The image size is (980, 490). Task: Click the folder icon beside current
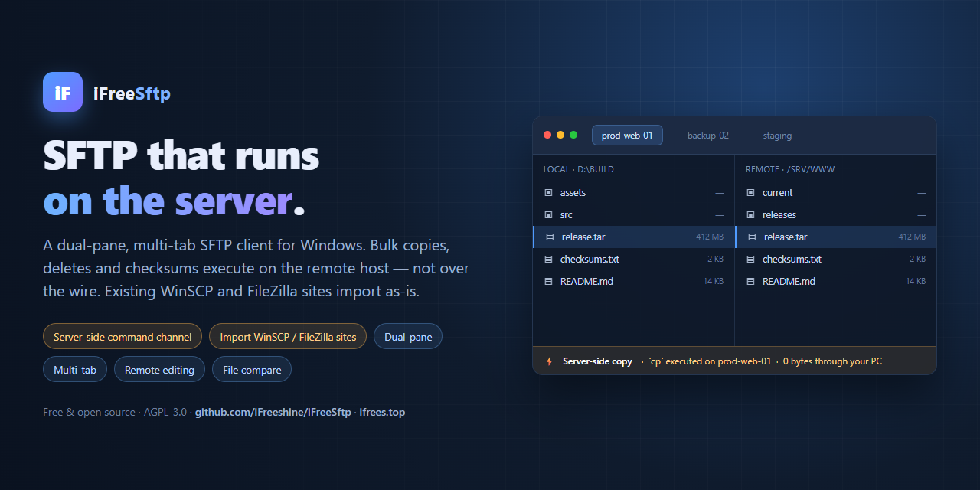tap(750, 193)
